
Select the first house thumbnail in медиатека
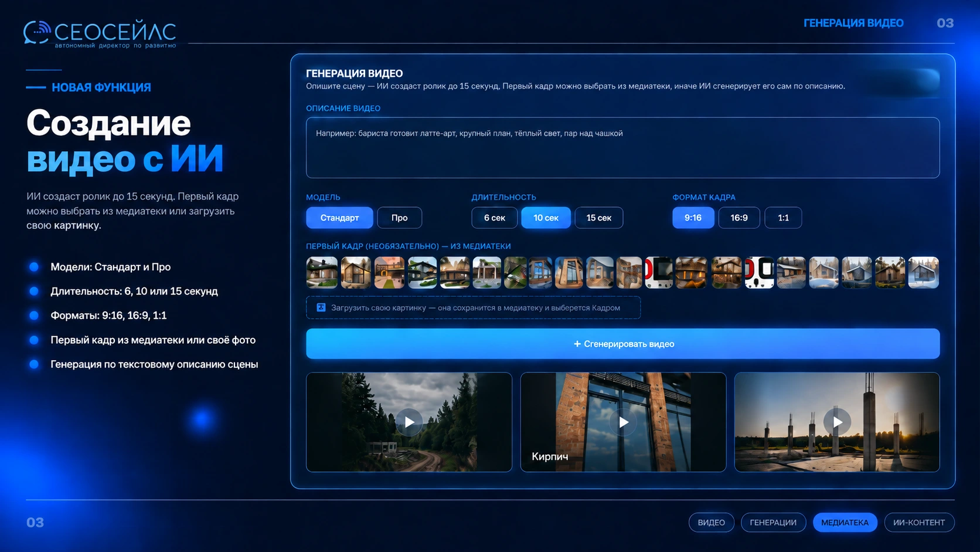[x=322, y=272]
